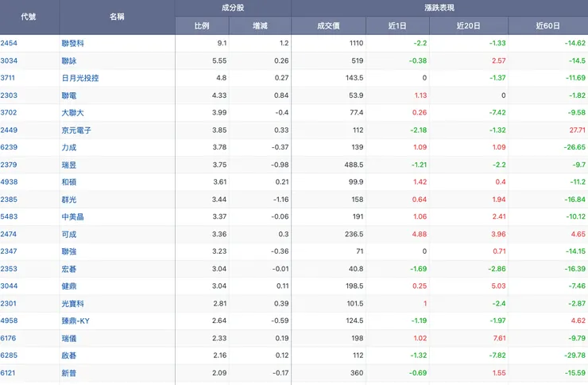Open 健鼎 stock link
The height and width of the screenshot is (385, 588).
(x=69, y=286)
